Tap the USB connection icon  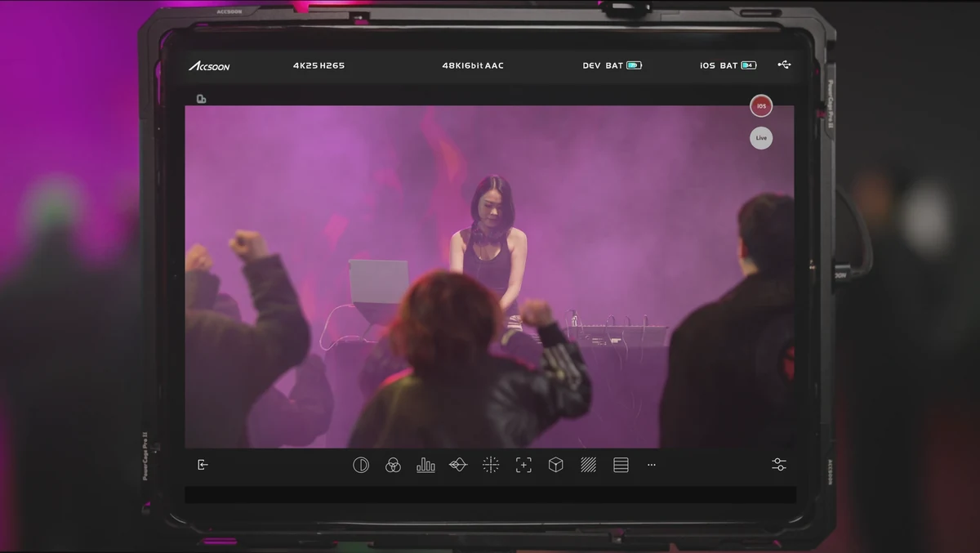coord(784,65)
